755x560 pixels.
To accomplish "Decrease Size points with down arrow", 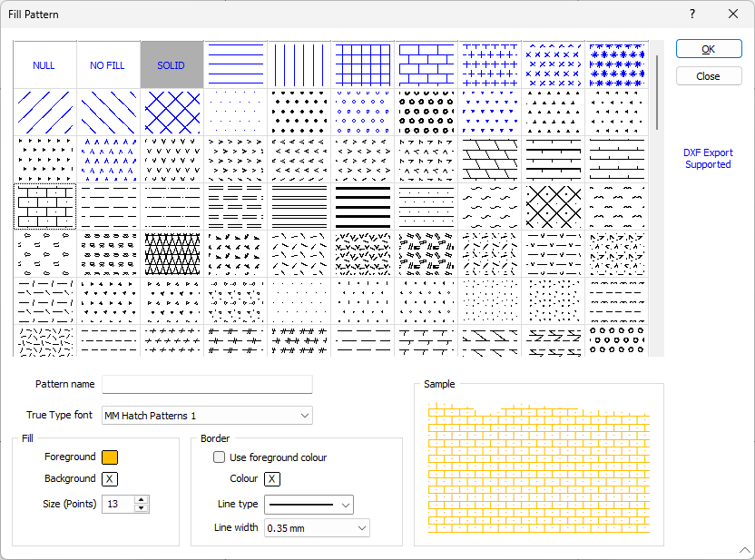I will point(141,508).
